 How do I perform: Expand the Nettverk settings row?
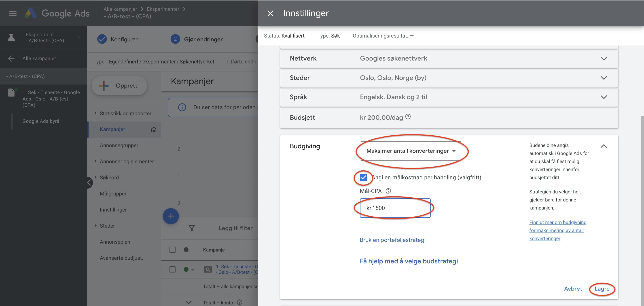[x=604, y=59]
